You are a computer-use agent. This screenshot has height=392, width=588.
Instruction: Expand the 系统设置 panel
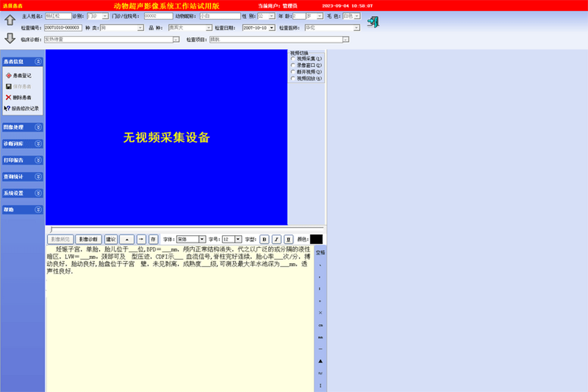point(38,193)
